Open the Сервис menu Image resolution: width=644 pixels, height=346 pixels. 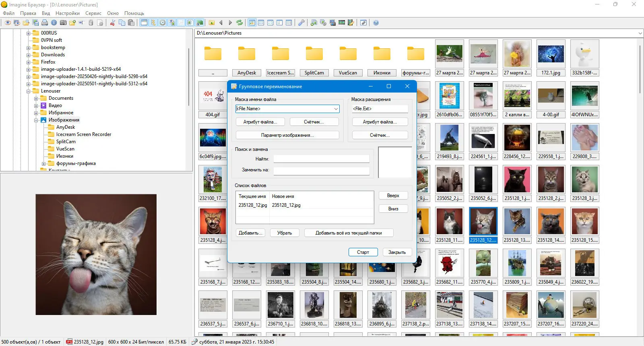93,13
